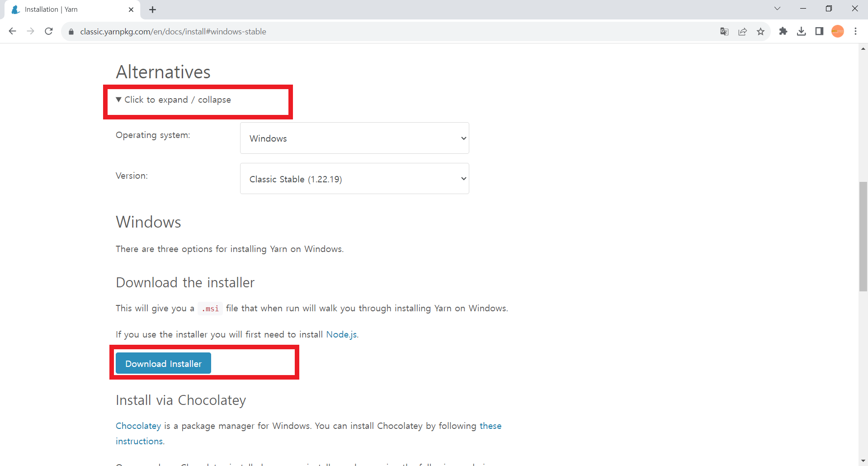
Task: Click the 'Download the installer' heading
Action: pos(185,282)
